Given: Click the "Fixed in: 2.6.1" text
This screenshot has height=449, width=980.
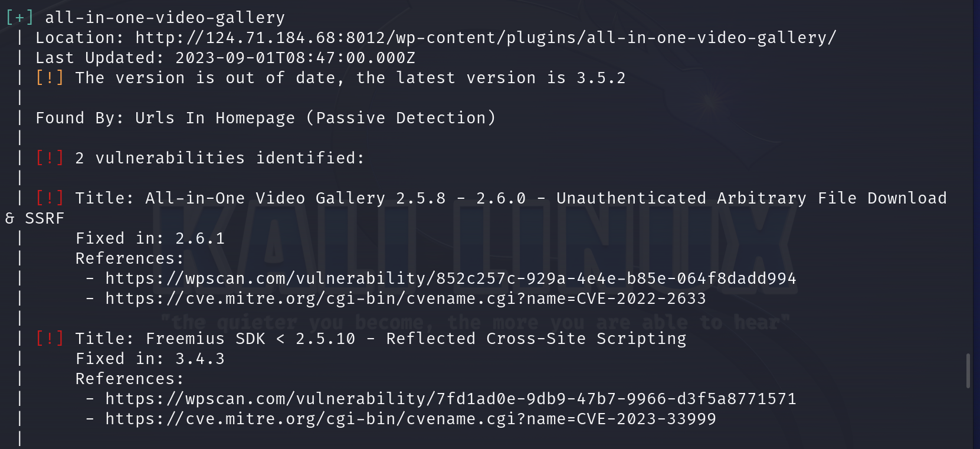Looking at the screenshot, I should pos(150,238).
